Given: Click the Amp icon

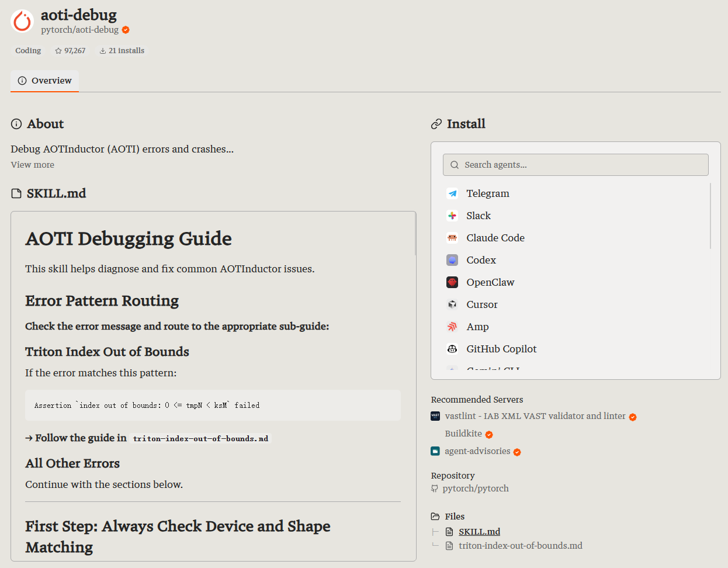Looking at the screenshot, I should pos(452,327).
